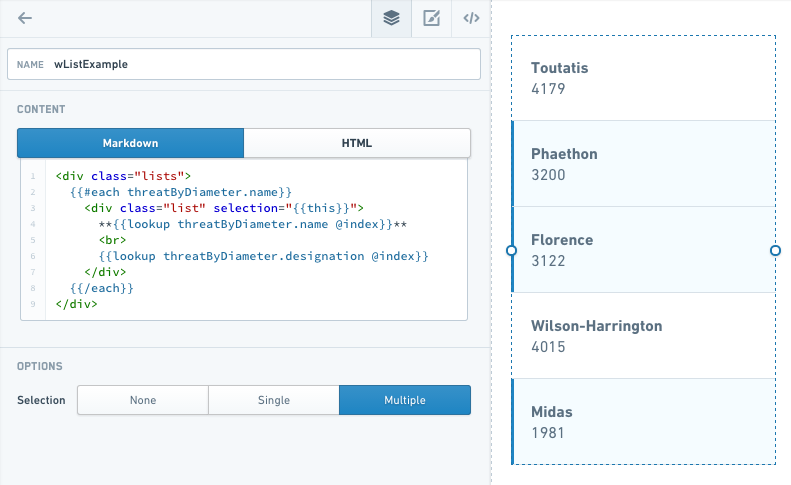Click the last </div> code line
The height and width of the screenshot is (485, 791).
[x=76, y=304]
